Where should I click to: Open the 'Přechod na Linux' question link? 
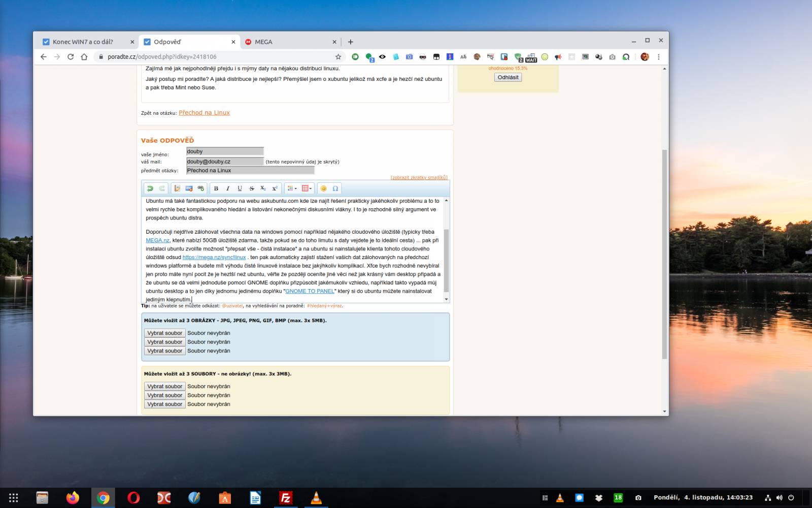tap(204, 113)
